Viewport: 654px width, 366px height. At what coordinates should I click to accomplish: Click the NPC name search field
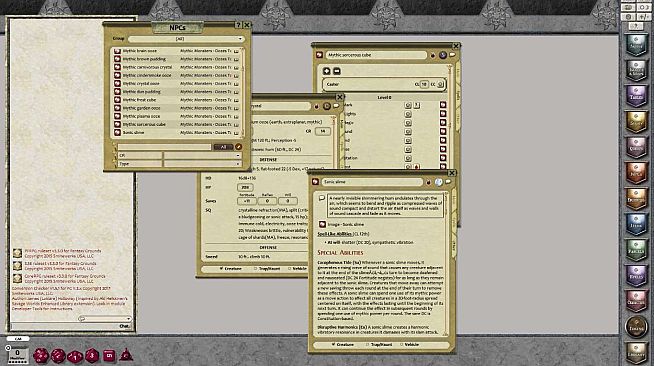[164, 147]
